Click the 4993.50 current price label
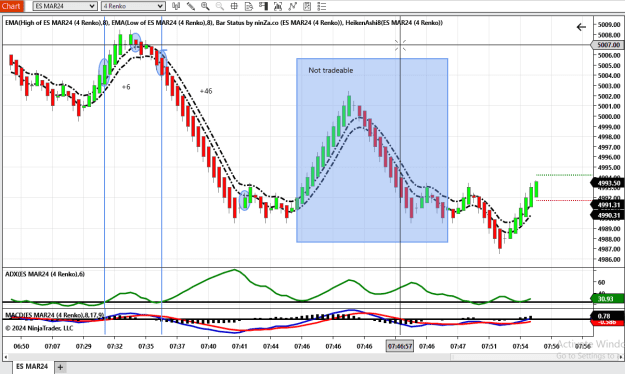The image size is (625, 374). click(608, 183)
